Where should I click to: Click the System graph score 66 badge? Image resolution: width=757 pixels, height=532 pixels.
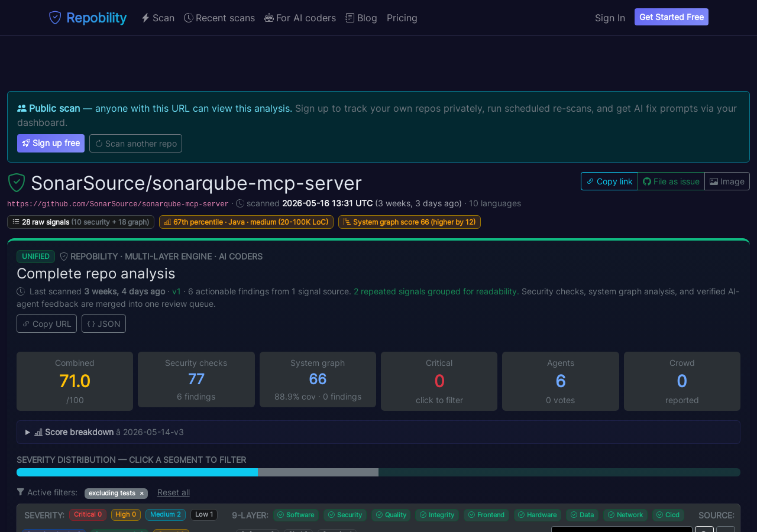tap(409, 222)
